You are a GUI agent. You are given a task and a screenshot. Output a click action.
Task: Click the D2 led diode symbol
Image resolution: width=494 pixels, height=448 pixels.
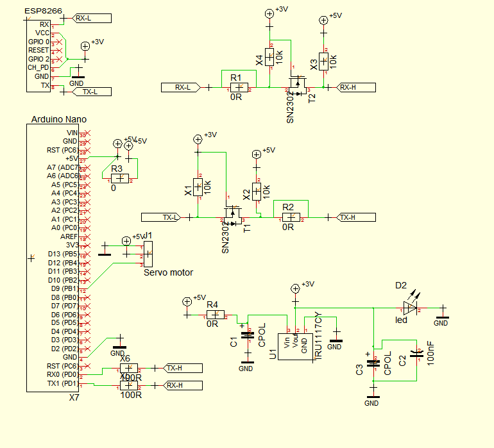[409, 308]
